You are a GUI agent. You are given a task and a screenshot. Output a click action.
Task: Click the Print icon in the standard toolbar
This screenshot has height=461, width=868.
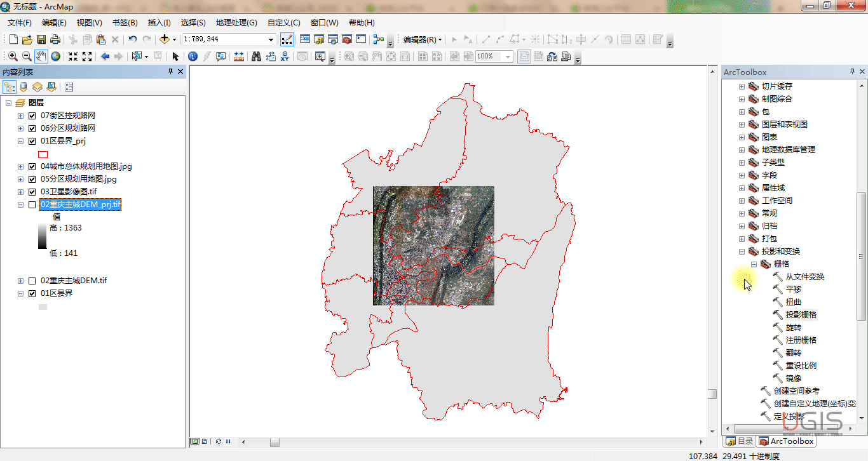pyautogui.click(x=55, y=39)
